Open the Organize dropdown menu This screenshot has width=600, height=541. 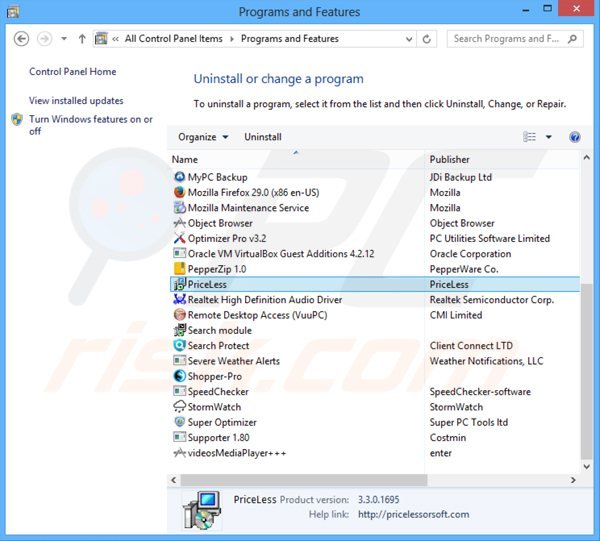pos(203,137)
